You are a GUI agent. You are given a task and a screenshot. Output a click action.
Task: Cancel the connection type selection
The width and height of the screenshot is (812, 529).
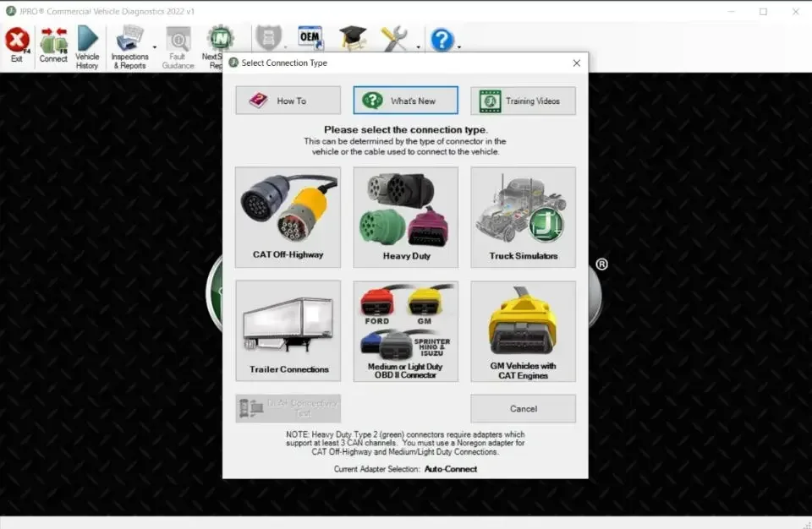523,408
